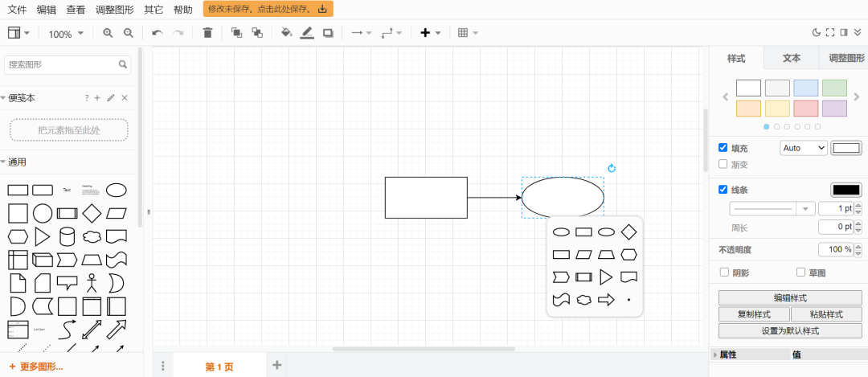This screenshot has width=868, height=377.
Task: Click the rotate handle above the ellipse
Action: pyautogui.click(x=611, y=168)
